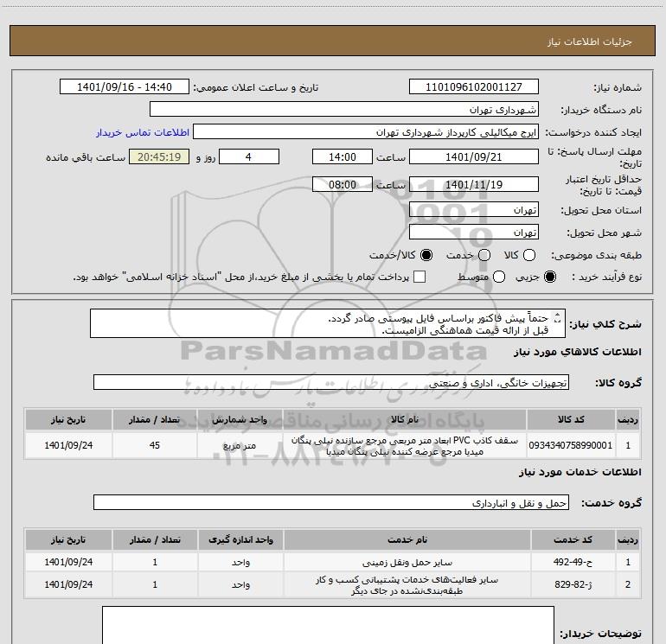This screenshot has height=644, width=666.
Task: Open the اطلاعات تماس خریدار link
Action: tap(143, 132)
